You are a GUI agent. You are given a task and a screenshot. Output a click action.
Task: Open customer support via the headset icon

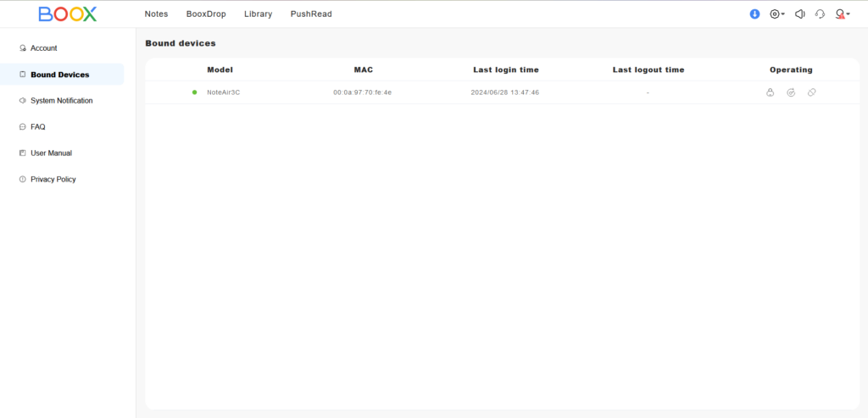point(820,14)
